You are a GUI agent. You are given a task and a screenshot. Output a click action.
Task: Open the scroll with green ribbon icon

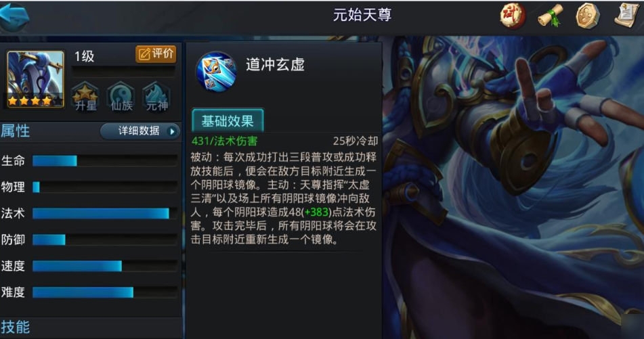(x=551, y=16)
